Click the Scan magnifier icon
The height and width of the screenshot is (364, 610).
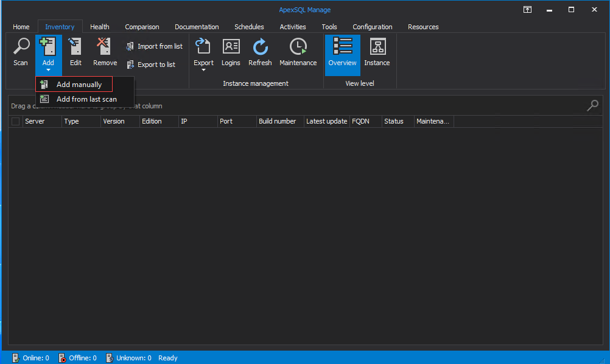pyautogui.click(x=21, y=46)
